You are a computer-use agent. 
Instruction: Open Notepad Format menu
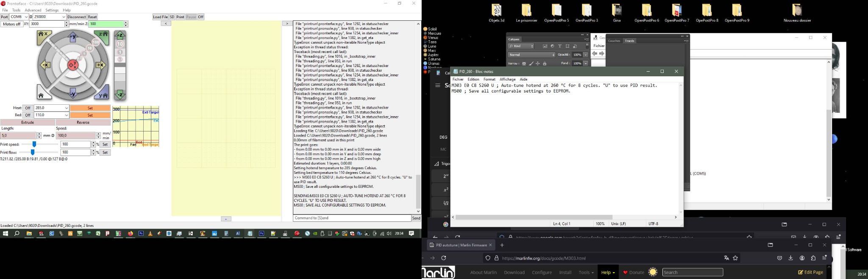click(489, 79)
